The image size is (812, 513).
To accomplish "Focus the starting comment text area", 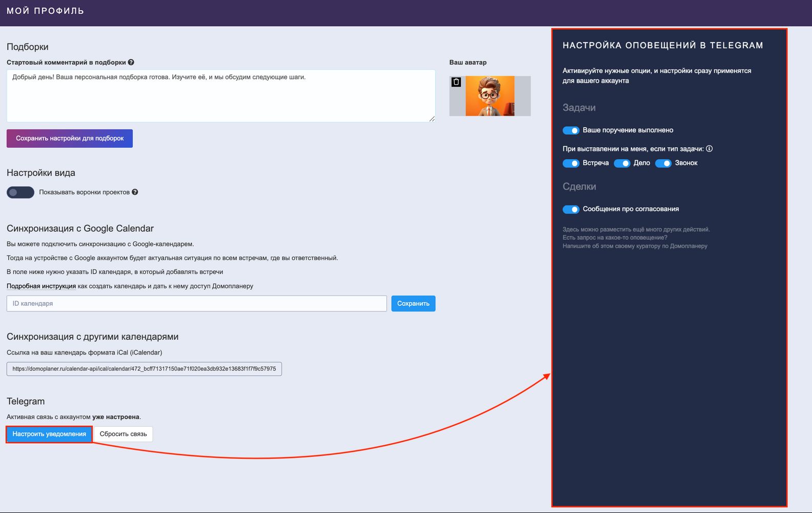I will (x=221, y=96).
